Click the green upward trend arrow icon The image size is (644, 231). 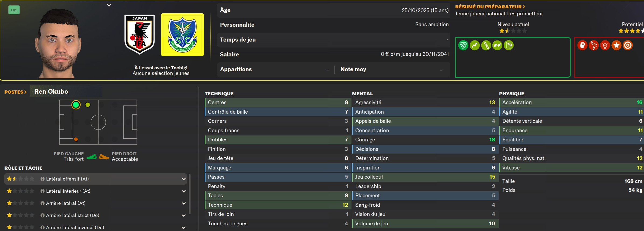point(475,45)
